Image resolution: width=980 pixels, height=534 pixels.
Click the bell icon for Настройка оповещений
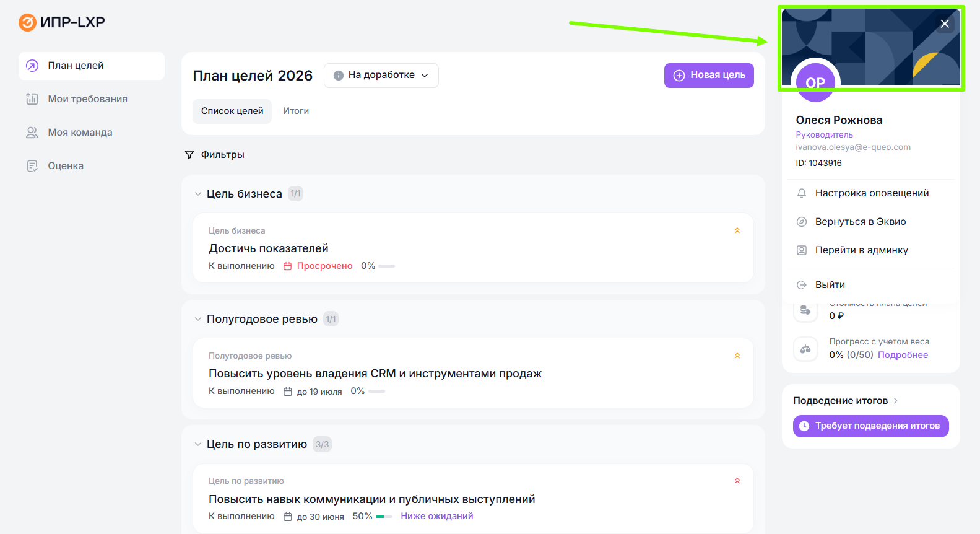click(802, 193)
